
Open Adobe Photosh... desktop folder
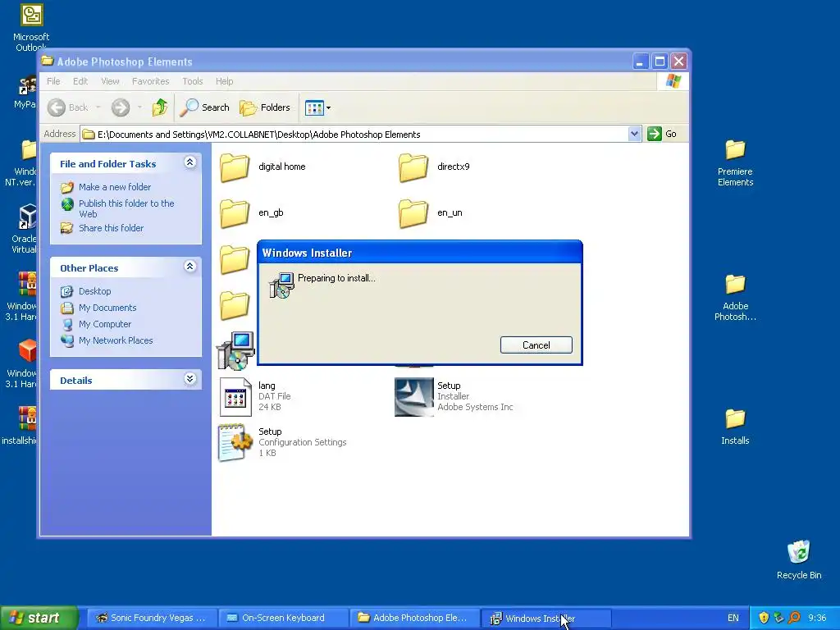(x=735, y=297)
